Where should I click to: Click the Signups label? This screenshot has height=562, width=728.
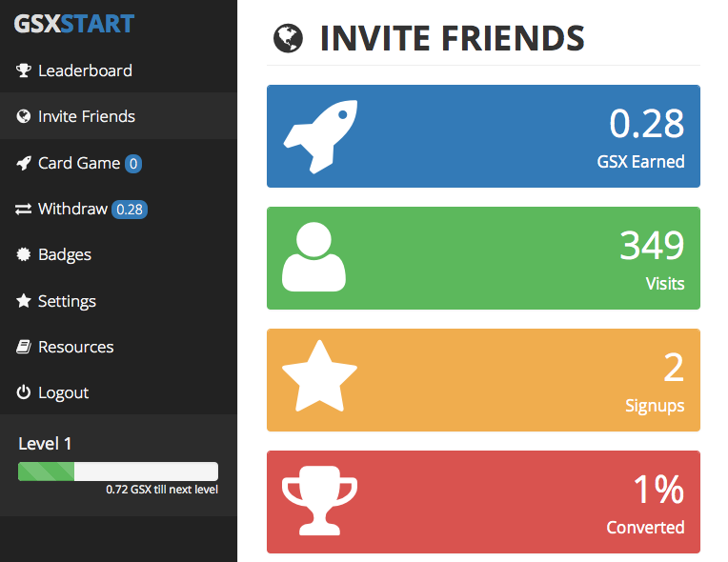[x=655, y=406]
